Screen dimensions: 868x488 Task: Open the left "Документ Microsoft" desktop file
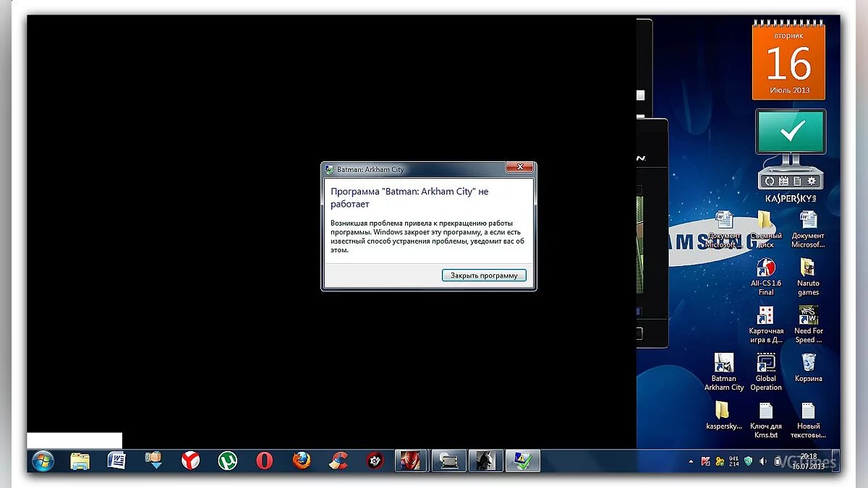tap(723, 229)
